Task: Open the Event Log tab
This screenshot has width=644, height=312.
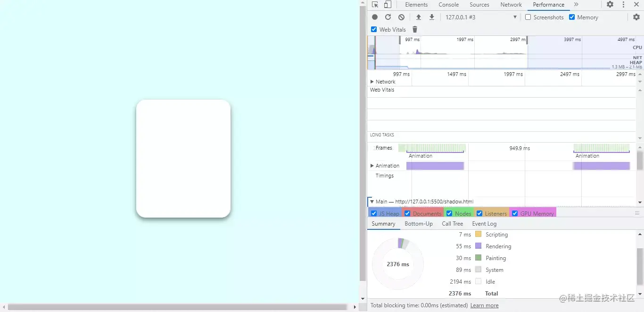Action: pyautogui.click(x=484, y=224)
